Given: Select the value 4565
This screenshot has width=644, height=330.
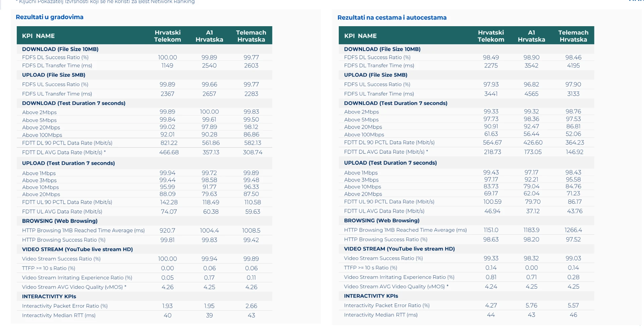Looking at the screenshot, I should click(x=531, y=94).
